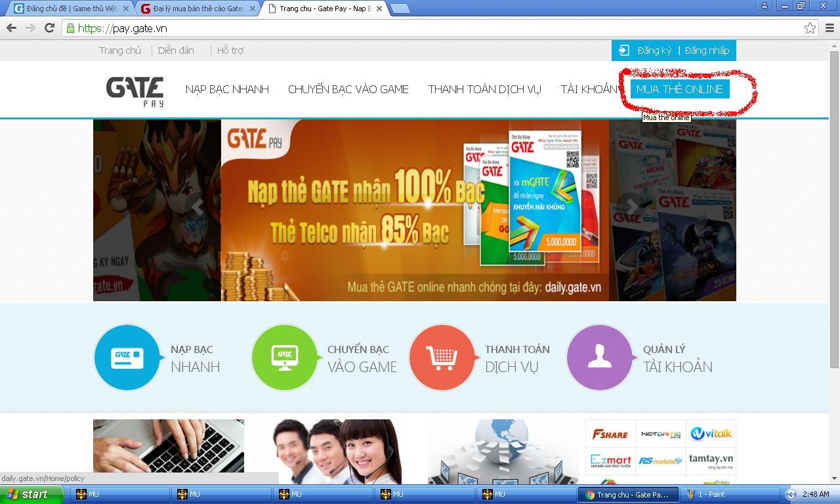
Task: Open the Hỗ trợ support link
Action: click(230, 51)
